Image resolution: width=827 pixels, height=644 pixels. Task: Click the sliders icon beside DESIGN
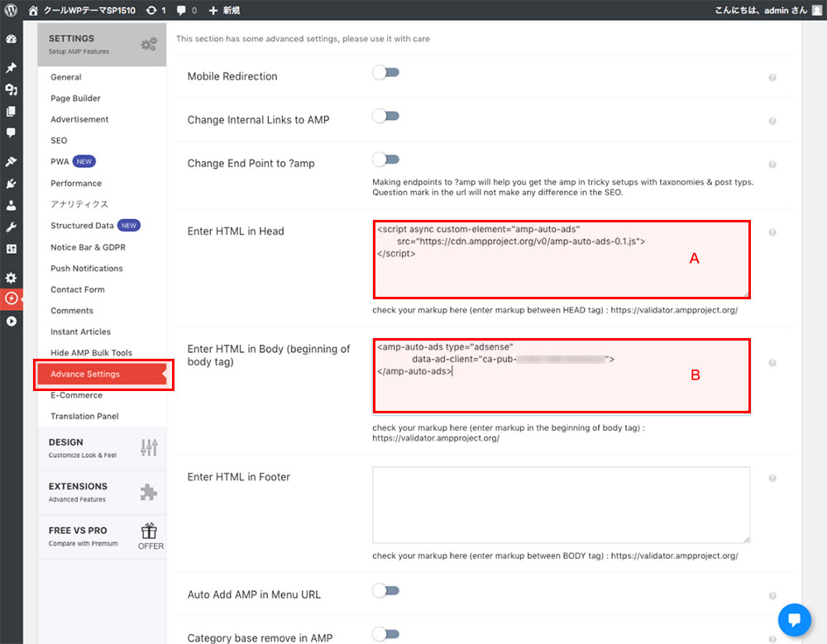[x=149, y=447]
